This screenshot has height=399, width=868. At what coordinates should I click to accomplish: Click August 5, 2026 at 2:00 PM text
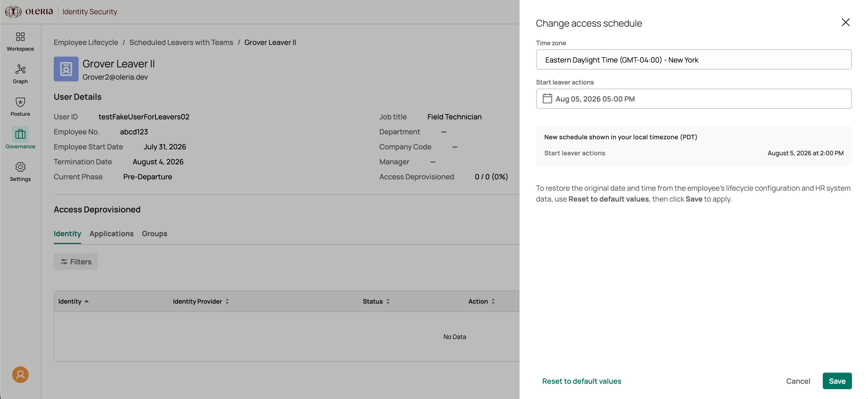805,153
